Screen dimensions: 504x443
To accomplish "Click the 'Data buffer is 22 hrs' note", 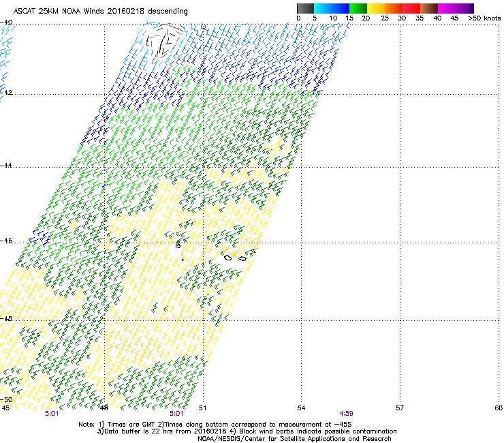I will point(247,431).
